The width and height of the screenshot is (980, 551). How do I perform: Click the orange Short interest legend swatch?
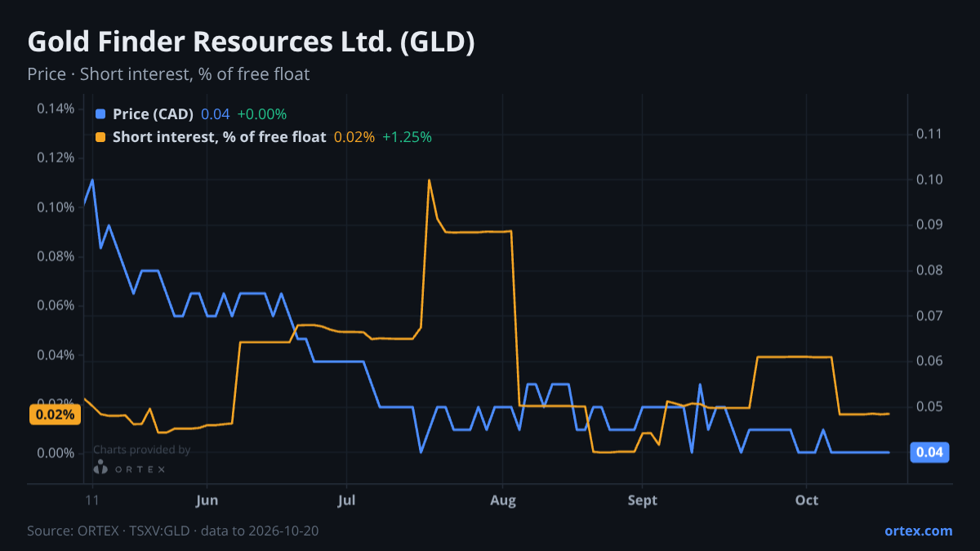(x=101, y=137)
